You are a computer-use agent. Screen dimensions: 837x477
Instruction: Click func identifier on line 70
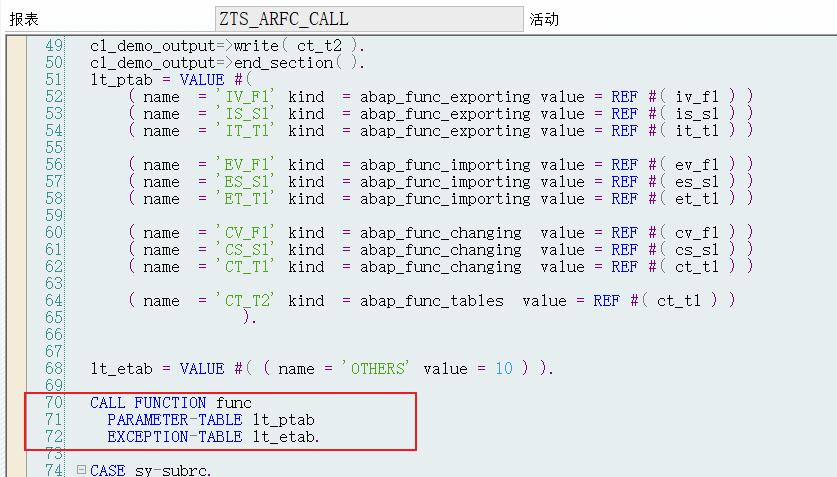[x=234, y=402]
